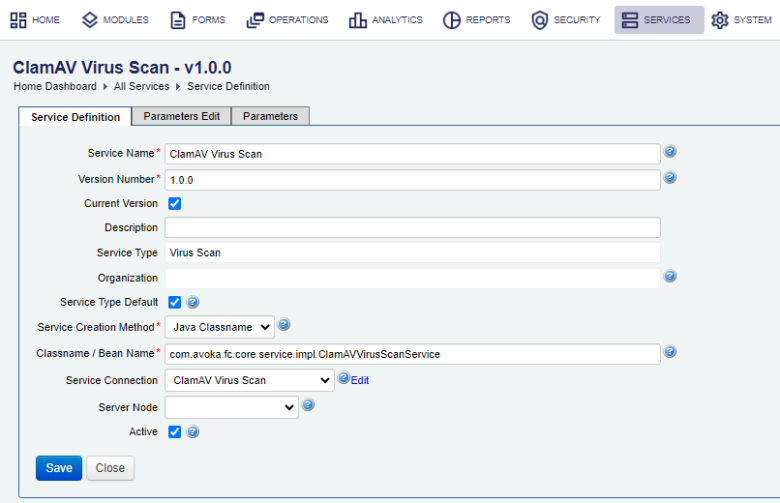This screenshot has width=780, height=503.
Task: Open the Forms menu label
Action: click(208, 20)
